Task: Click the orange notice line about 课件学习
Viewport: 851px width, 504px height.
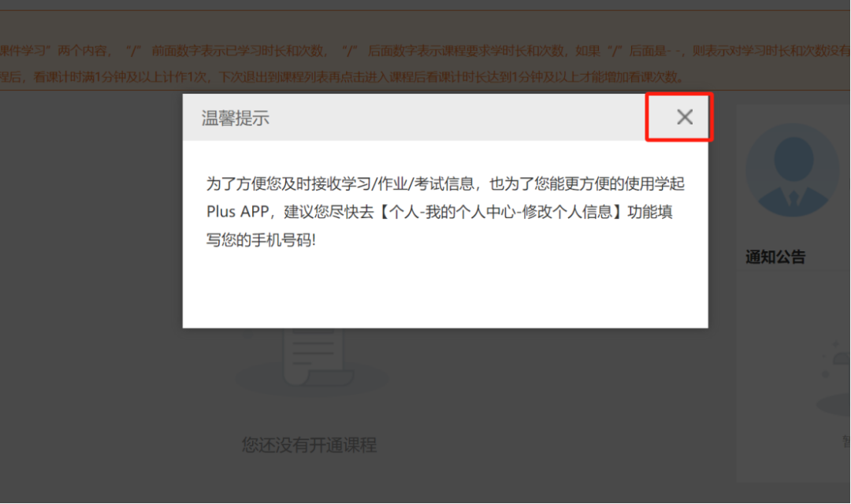Action: click(425, 51)
